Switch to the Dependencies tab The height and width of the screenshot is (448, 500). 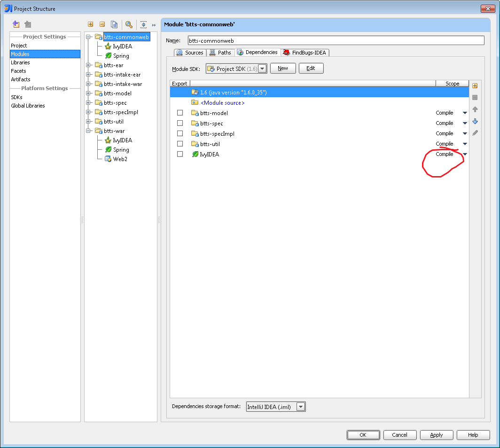click(258, 52)
